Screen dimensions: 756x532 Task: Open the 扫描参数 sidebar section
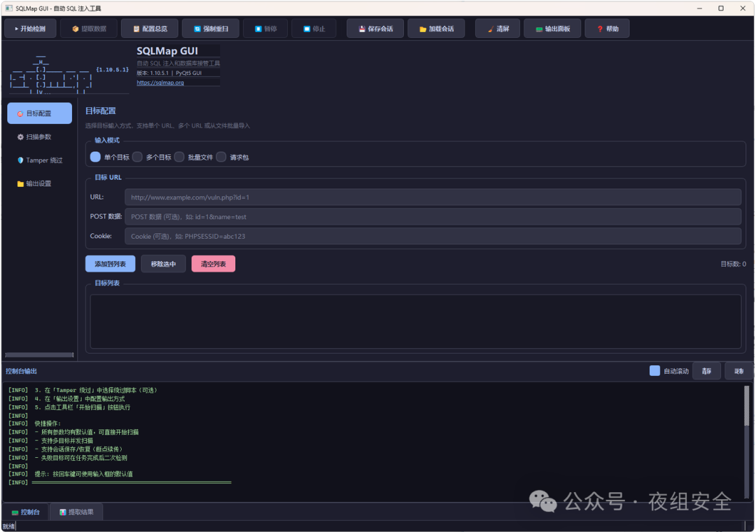pos(39,137)
